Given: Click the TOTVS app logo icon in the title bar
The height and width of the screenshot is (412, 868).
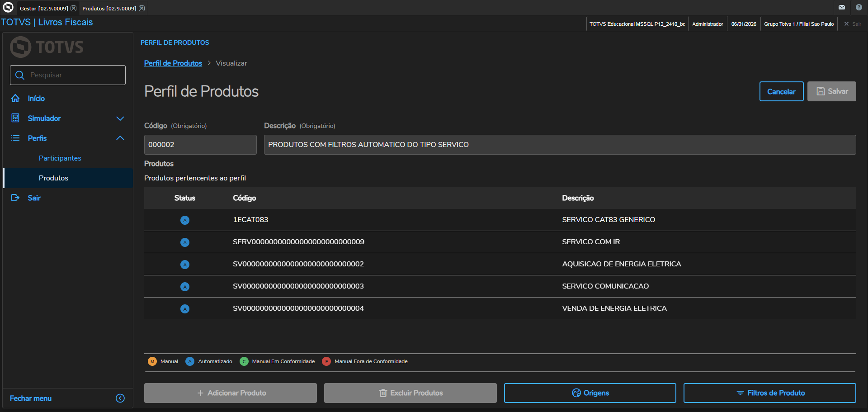Looking at the screenshot, I should pos(8,7).
